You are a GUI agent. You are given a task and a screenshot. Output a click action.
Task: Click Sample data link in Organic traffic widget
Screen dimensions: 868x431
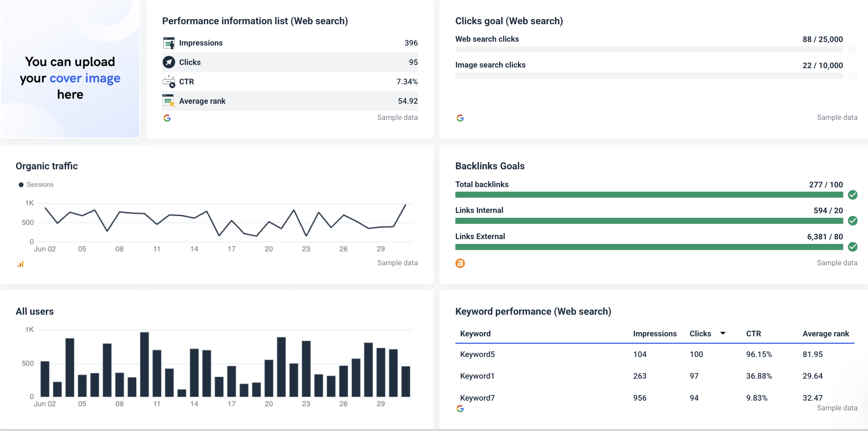pos(398,263)
